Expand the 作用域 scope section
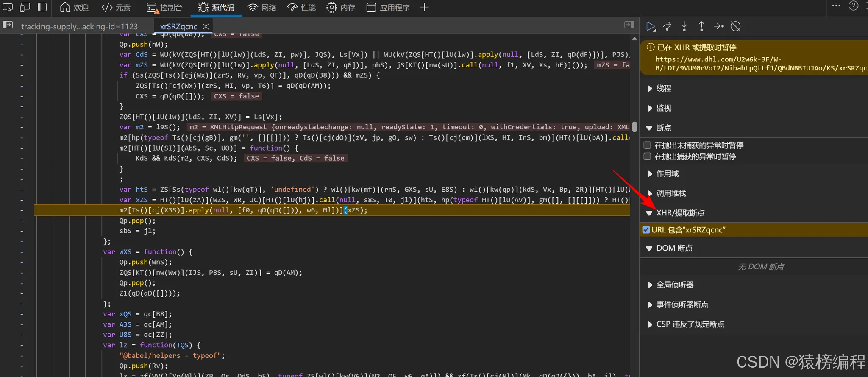The height and width of the screenshot is (377, 868). pyautogui.click(x=667, y=173)
